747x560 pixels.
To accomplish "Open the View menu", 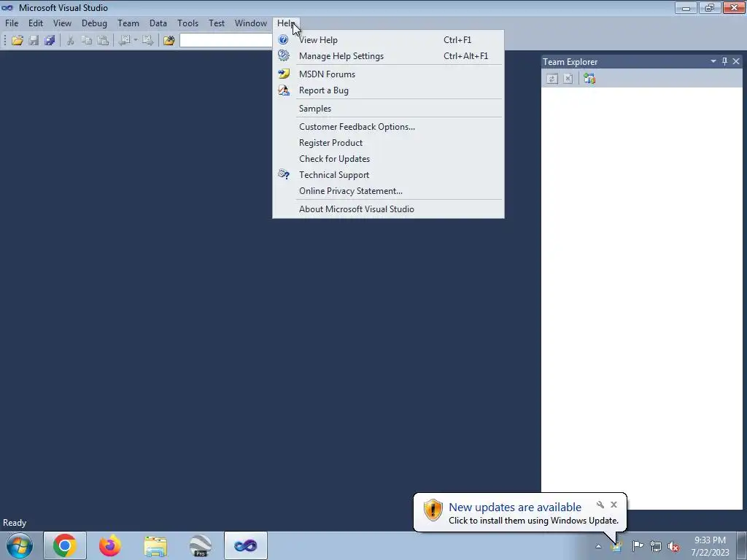I will coord(62,23).
